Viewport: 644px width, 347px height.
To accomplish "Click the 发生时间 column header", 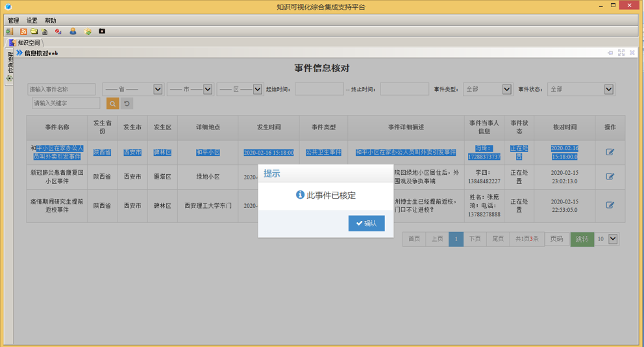I will (269, 127).
